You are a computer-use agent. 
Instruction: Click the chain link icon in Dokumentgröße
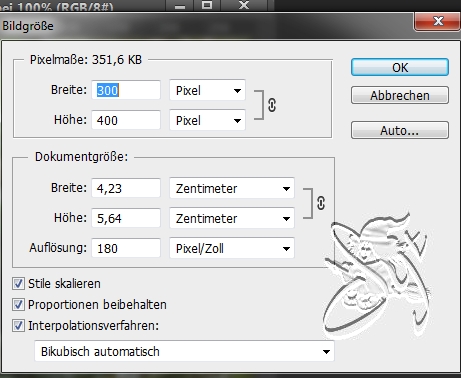(x=321, y=203)
